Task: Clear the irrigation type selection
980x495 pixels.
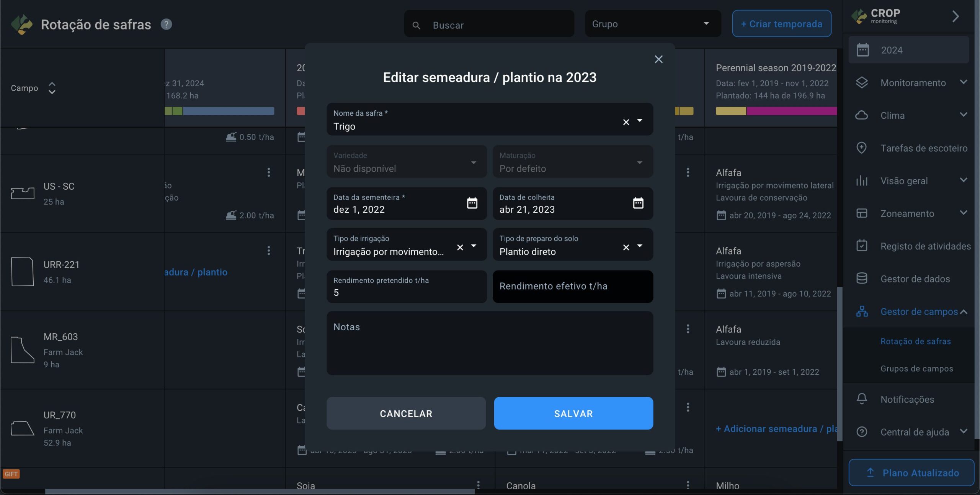Action: pos(460,247)
